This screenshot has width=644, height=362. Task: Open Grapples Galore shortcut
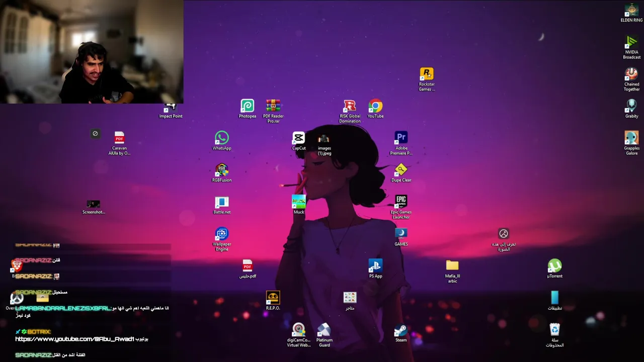click(631, 143)
